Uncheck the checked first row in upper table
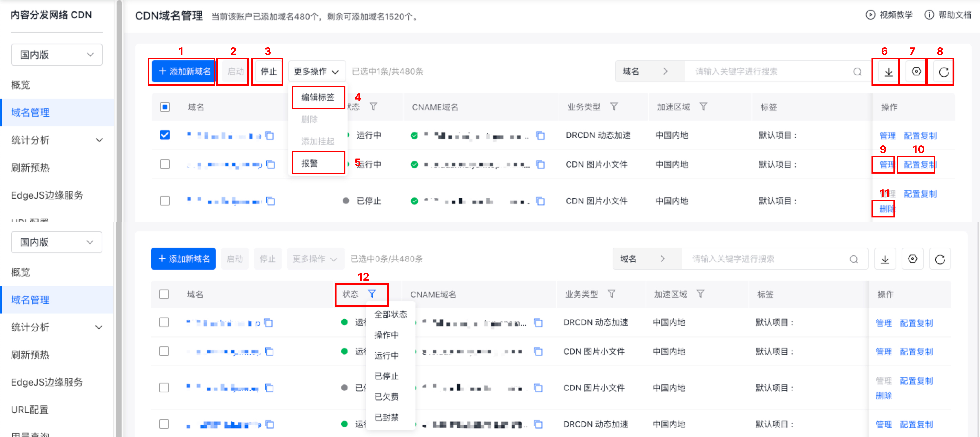Image resolution: width=980 pixels, height=437 pixels. pos(165,135)
